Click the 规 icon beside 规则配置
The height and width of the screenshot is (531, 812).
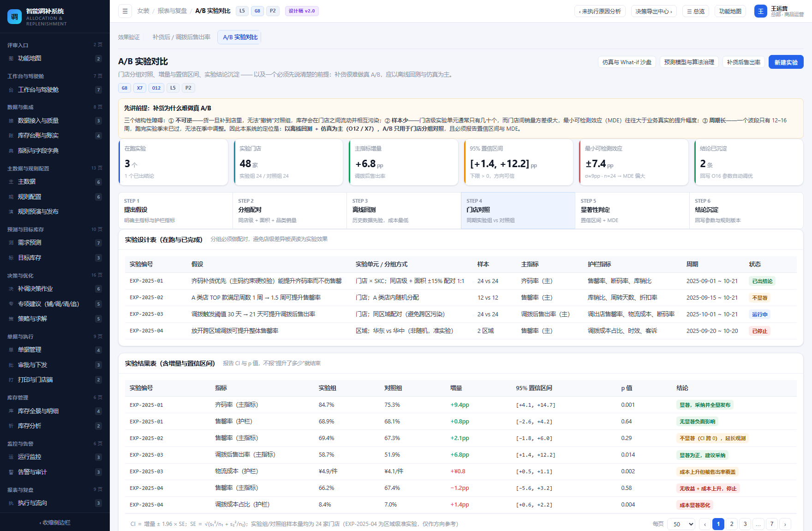(11, 197)
